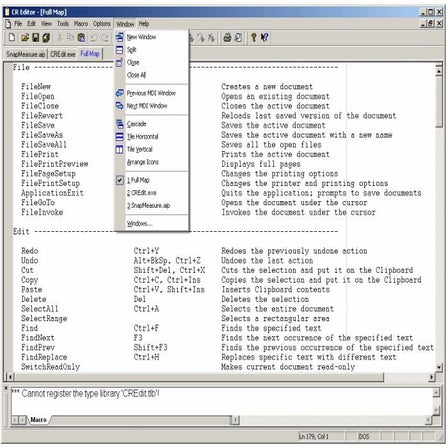Click the Print Preview toolbar icon
Screen dimensions: 448x448
coord(238,38)
